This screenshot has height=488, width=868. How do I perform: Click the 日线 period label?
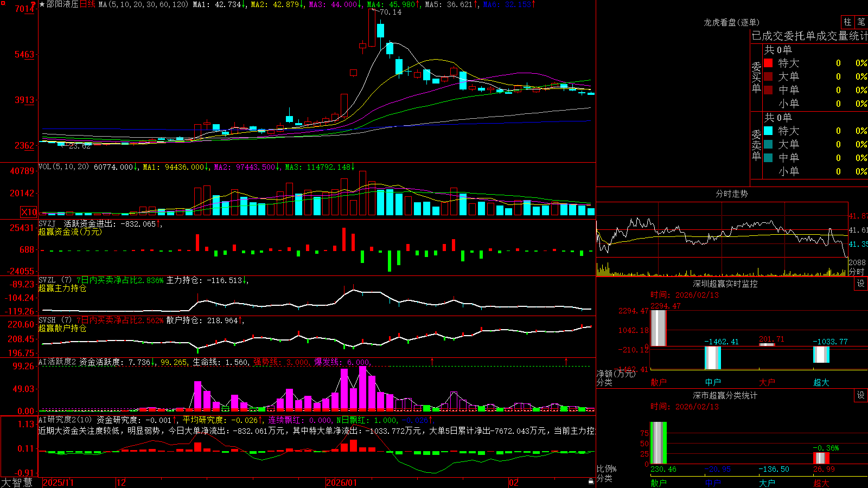tap(87, 4)
